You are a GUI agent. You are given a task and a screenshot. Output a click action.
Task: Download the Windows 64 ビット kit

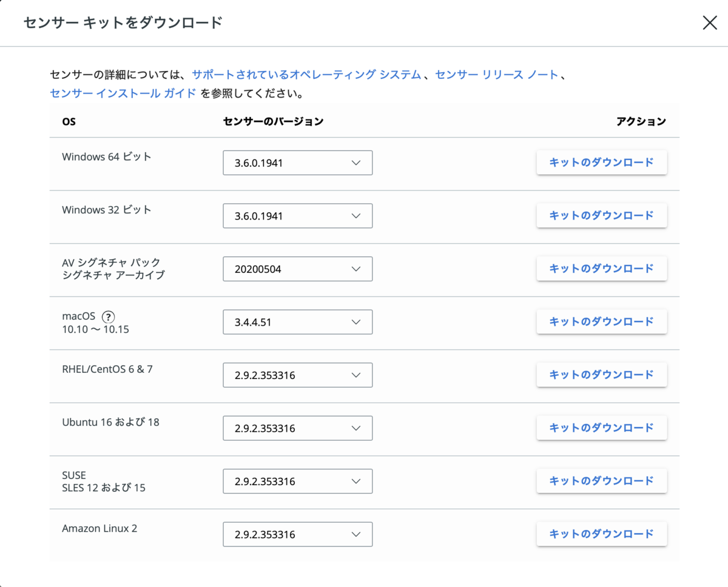pyautogui.click(x=601, y=163)
